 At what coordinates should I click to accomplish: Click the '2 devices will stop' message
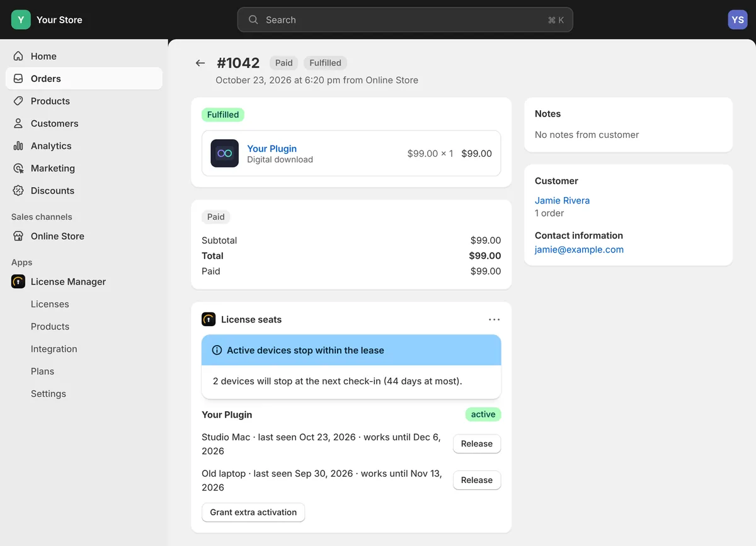pyautogui.click(x=338, y=381)
